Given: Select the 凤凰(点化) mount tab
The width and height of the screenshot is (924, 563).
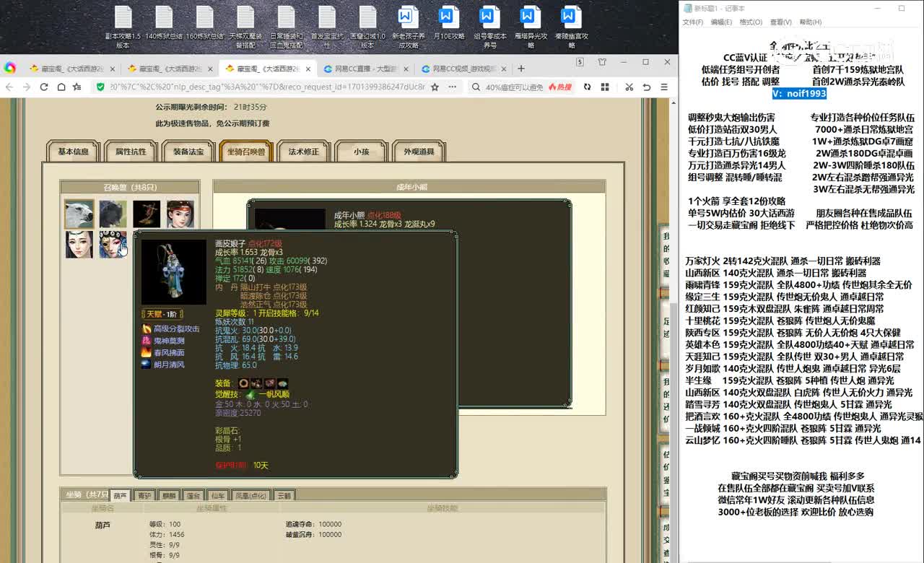Looking at the screenshot, I should (251, 495).
